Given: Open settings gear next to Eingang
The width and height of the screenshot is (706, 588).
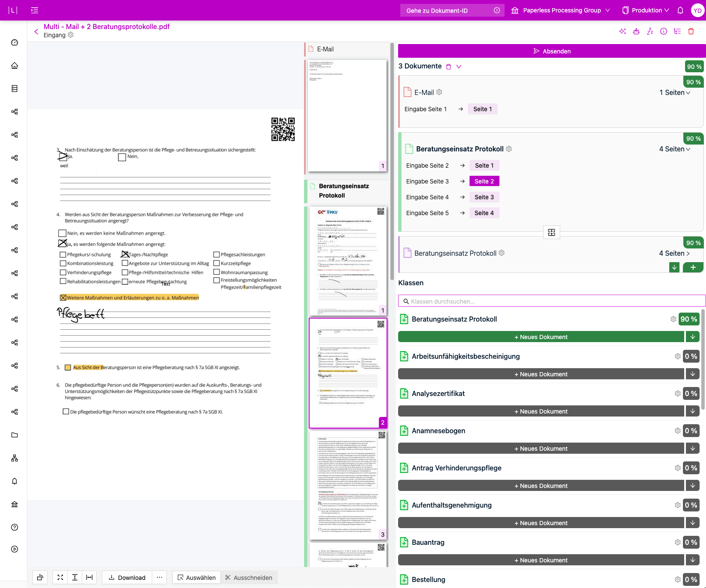Looking at the screenshot, I should click(x=71, y=35).
